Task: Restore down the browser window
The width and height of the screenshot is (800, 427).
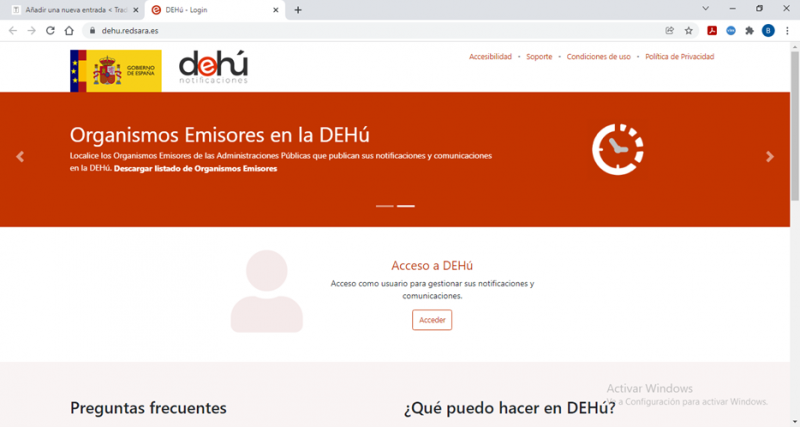Action: pos(759,9)
